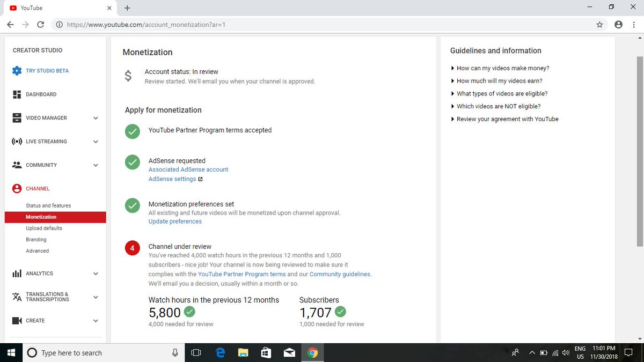Click green check next to 1,707 subscribers
644x362 pixels.
[x=340, y=312]
